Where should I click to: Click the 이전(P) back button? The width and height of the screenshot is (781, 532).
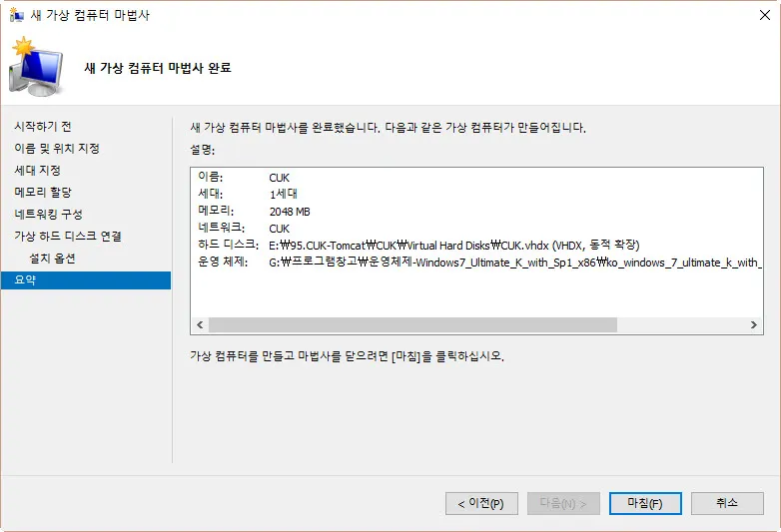click(x=481, y=504)
